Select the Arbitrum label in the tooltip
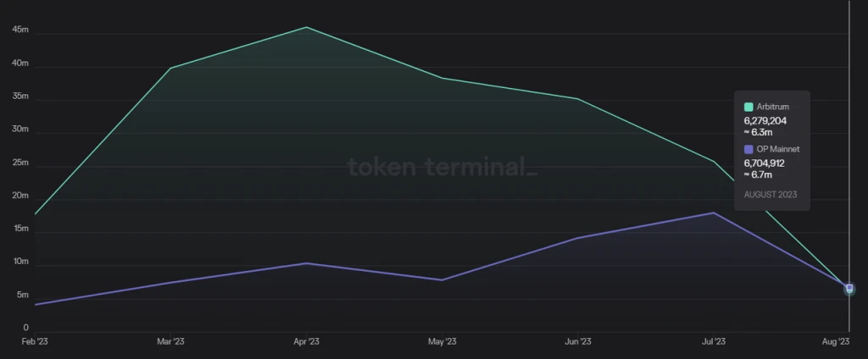 click(773, 107)
